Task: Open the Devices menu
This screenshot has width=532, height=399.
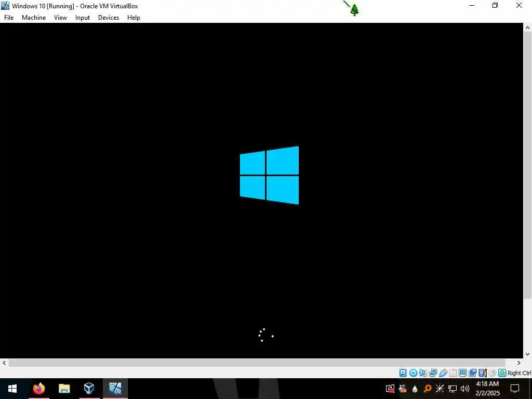Action: 108,18
